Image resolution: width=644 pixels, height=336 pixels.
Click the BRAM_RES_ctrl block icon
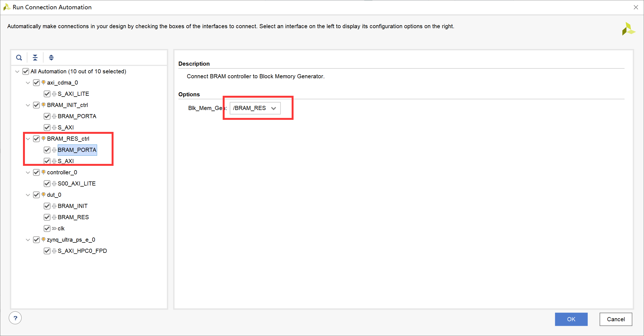[x=43, y=138]
